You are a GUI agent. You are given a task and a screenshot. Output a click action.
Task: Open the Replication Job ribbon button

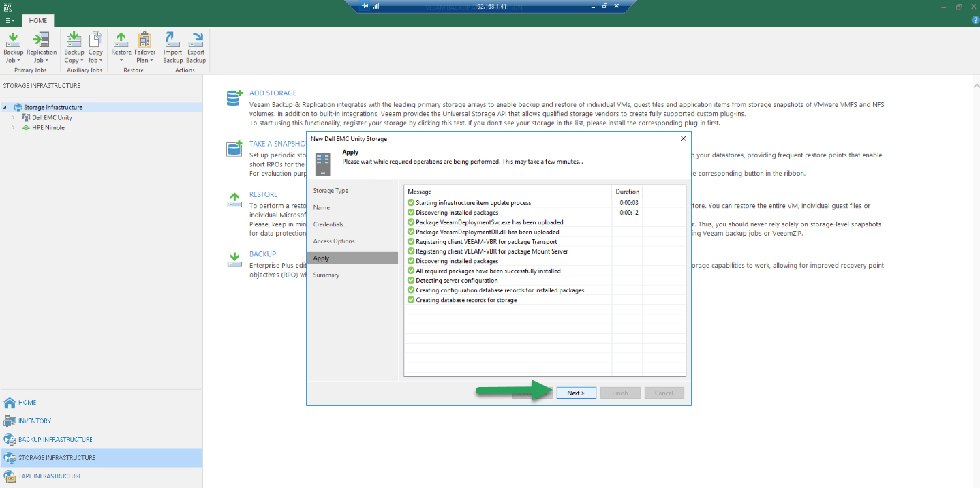pyautogui.click(x=42, y=48)
